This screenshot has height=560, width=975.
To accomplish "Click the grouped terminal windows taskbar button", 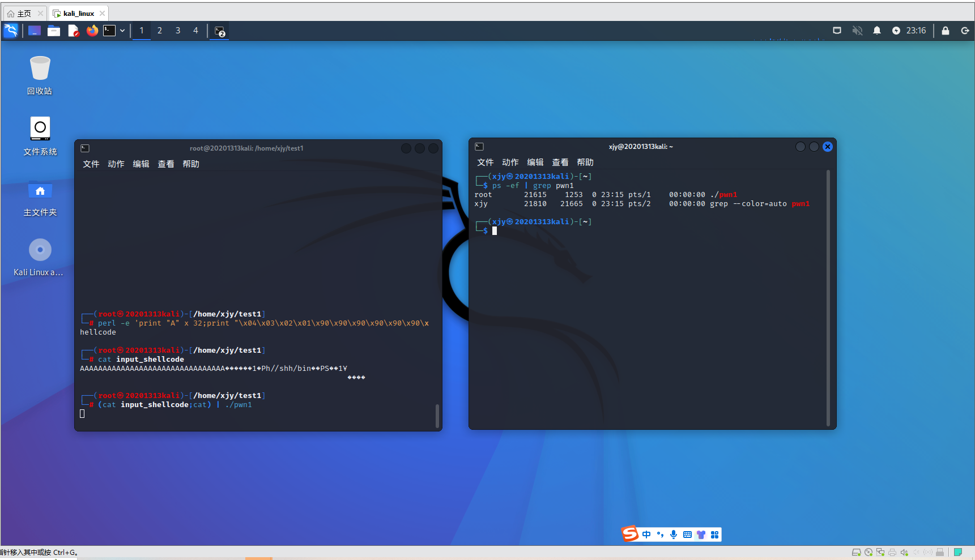I will 220,31.
